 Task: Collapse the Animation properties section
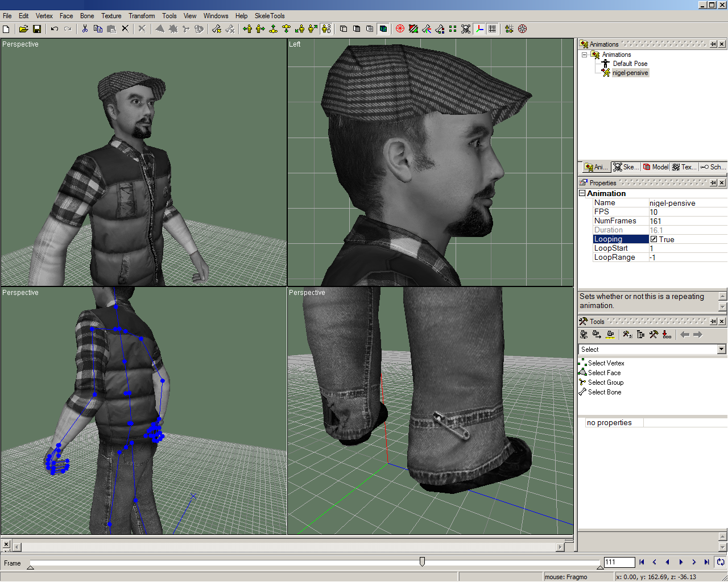click(x=582, y=193)
